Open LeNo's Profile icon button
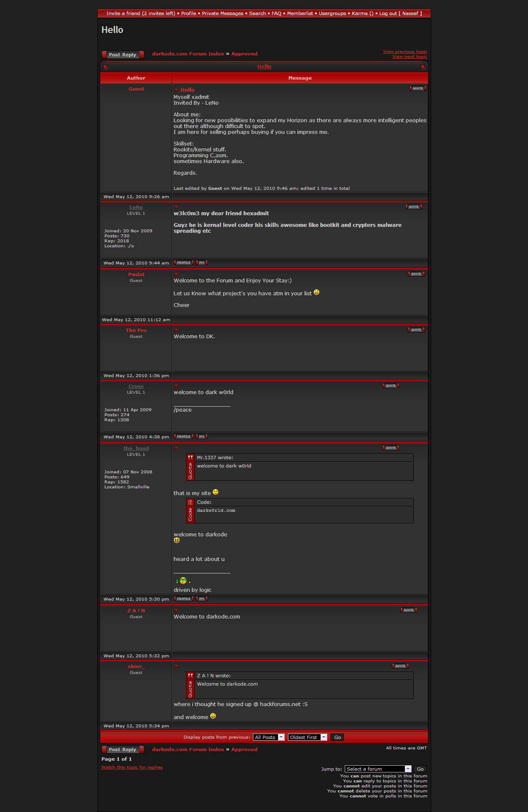 (x=184, y=263)
